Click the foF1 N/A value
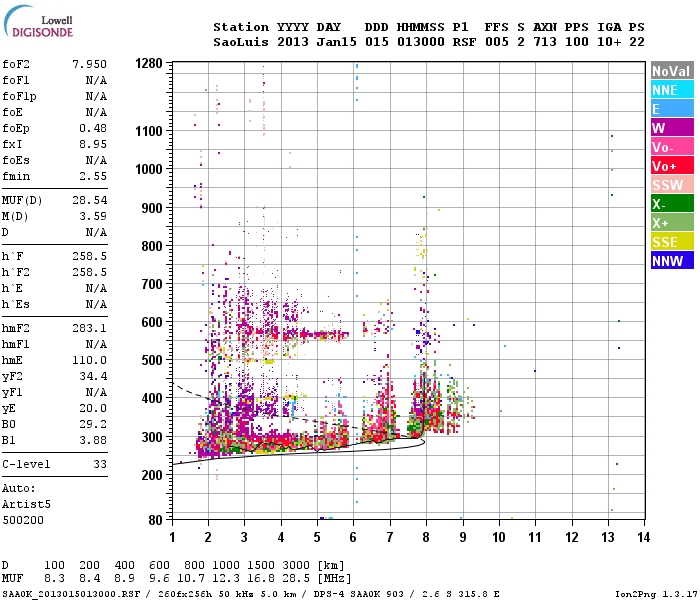The image size is (700, 600). 96,80
